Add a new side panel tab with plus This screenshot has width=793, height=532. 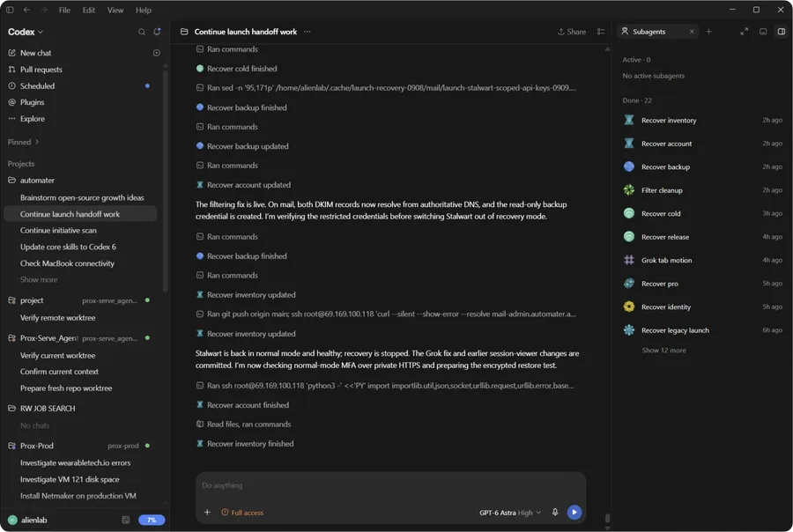click(708, 32)
